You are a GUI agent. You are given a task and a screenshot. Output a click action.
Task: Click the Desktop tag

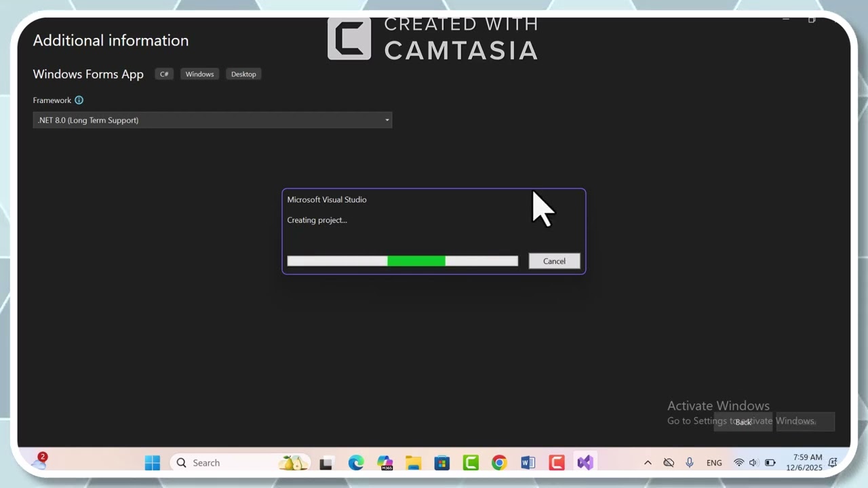(x=243, y=74)
